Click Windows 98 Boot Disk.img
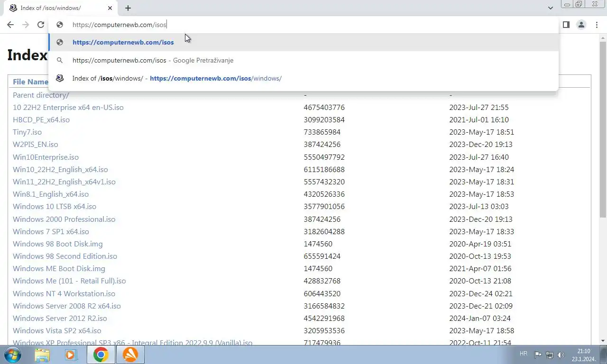Screen dimensions: 607x364 click(x=58, y=244)
